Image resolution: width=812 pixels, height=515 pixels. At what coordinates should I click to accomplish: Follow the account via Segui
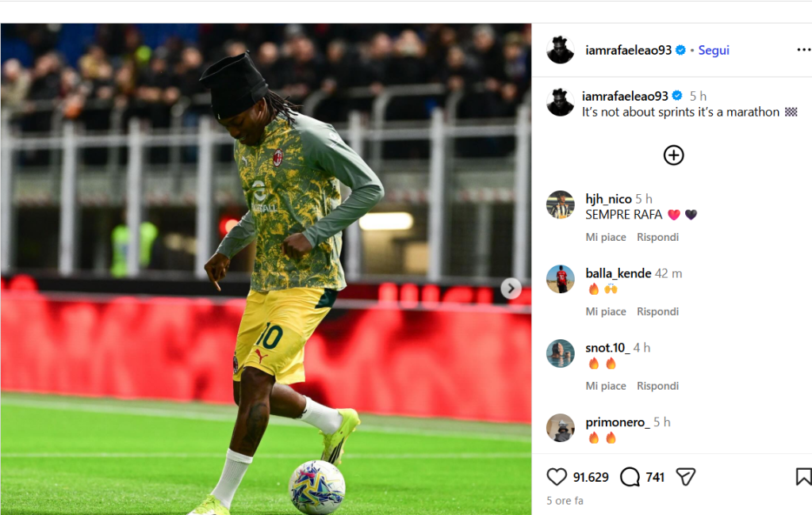[714, 50]
